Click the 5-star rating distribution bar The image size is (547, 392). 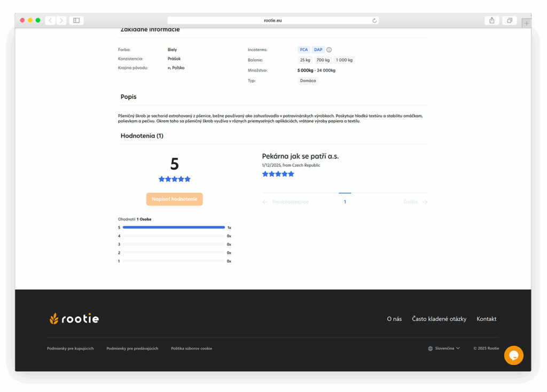174,227
